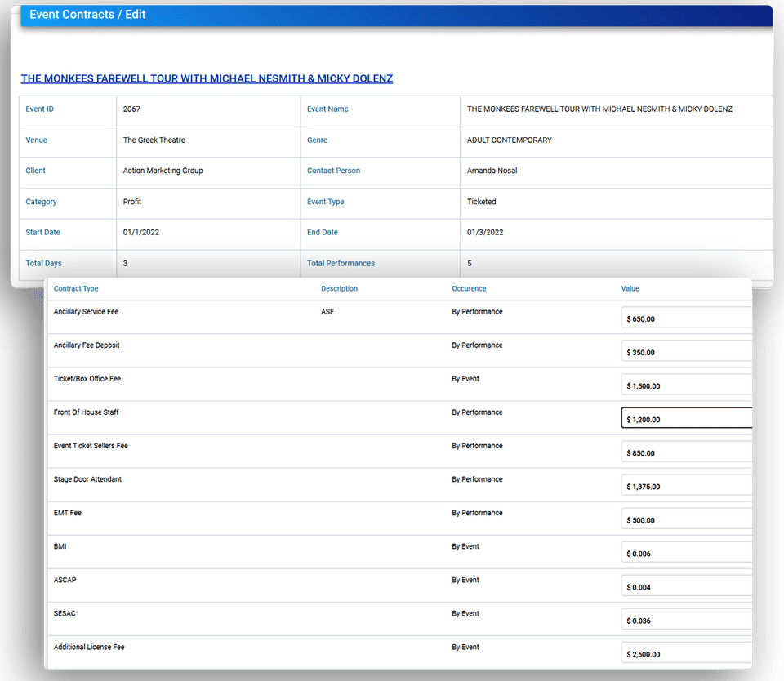Click the Total Performances label
Image resolution: width=784 pixels, height=681 pixels.
coord(341,263)
